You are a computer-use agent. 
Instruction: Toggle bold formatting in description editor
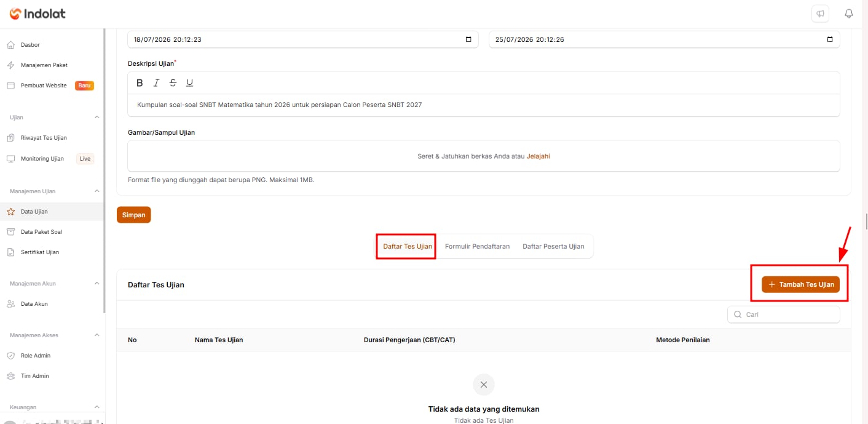[x=140, y=83]
